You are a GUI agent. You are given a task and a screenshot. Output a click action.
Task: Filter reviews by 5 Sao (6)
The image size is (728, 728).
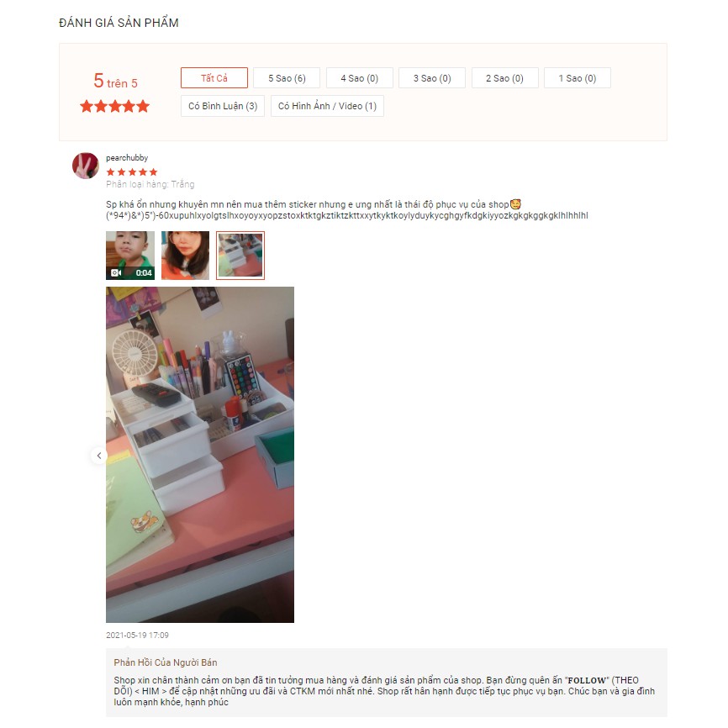click(x=287, y=78)
